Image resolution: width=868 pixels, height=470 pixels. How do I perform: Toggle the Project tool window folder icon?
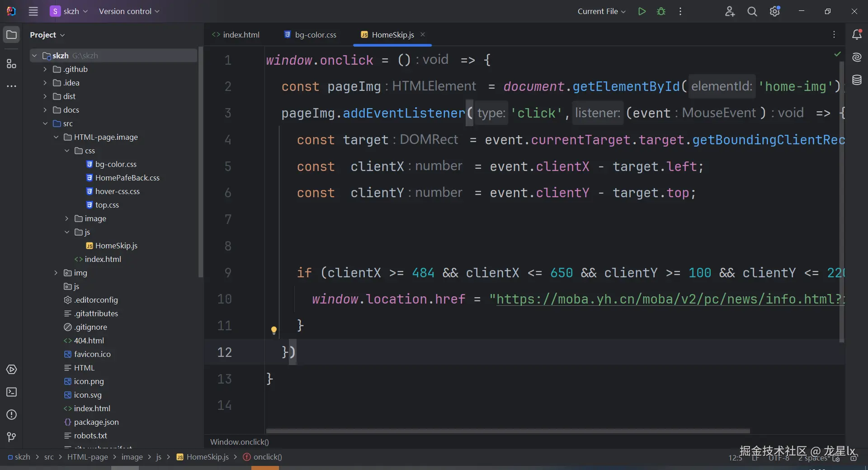click(x=11, y=35)
